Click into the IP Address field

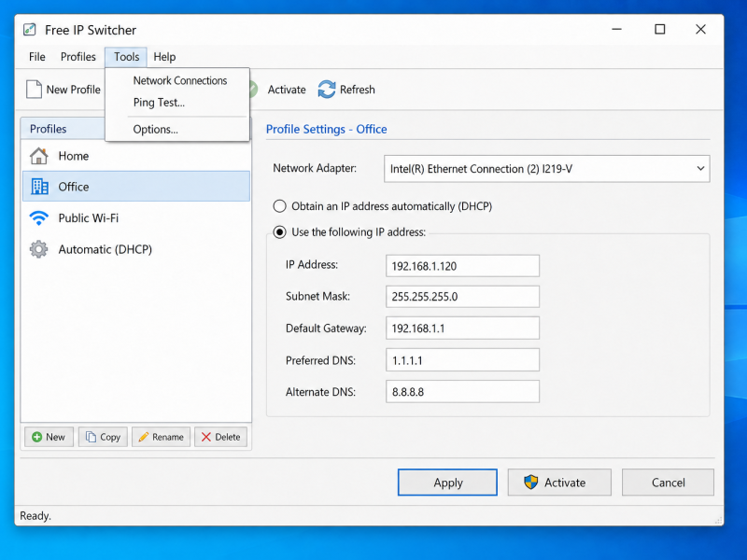(462, 266)
